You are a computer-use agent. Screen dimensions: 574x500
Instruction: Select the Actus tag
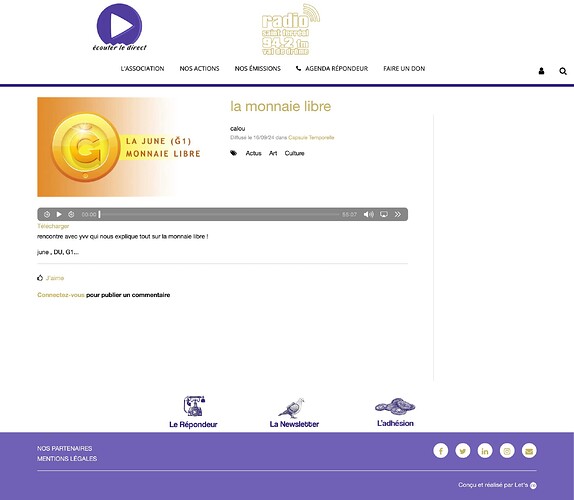pyautogui.click(x=253, y=153)
